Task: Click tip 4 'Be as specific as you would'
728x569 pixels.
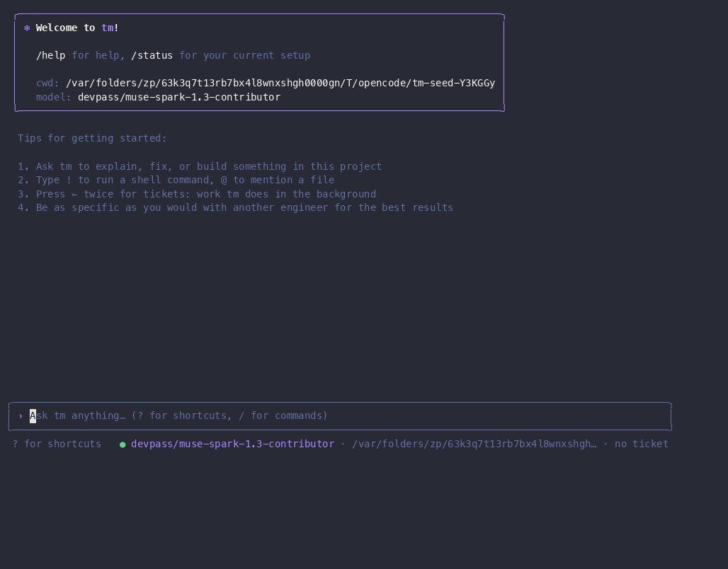Action: (x=235, y=207)
